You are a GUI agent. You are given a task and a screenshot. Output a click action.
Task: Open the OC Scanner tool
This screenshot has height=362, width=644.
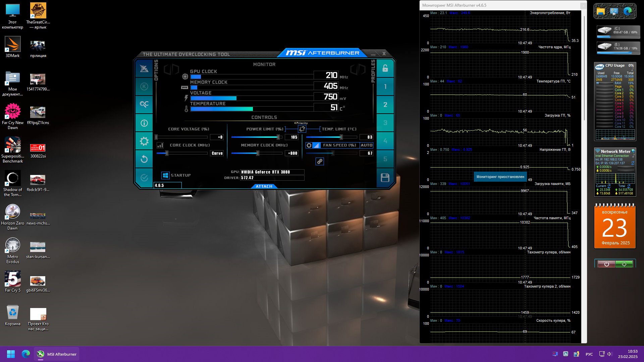click(144, 104)
